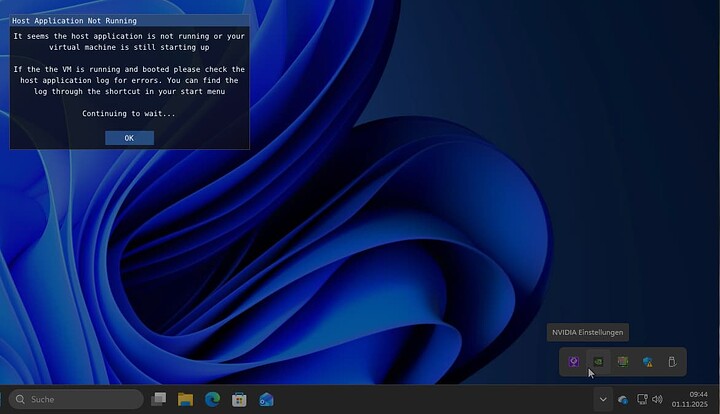Click the Suche search box
Viewport: 720px width, 414px height.
(x=78, y=399)
